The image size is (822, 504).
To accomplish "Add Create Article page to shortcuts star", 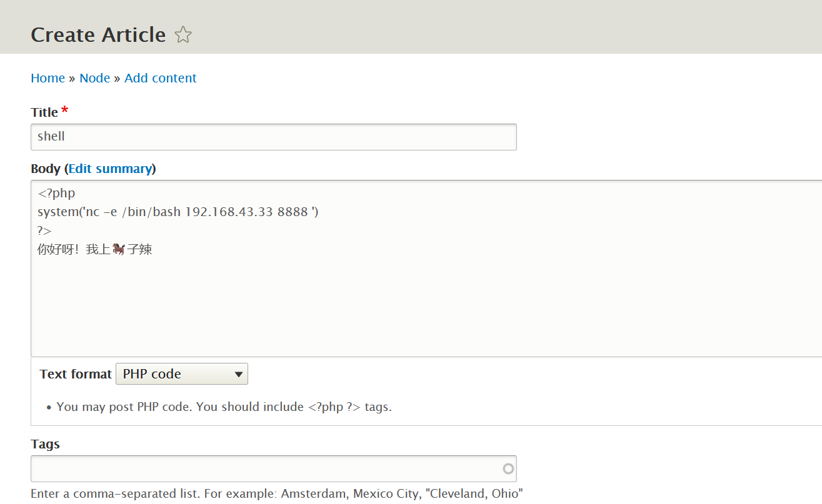I will click(183, 35).
